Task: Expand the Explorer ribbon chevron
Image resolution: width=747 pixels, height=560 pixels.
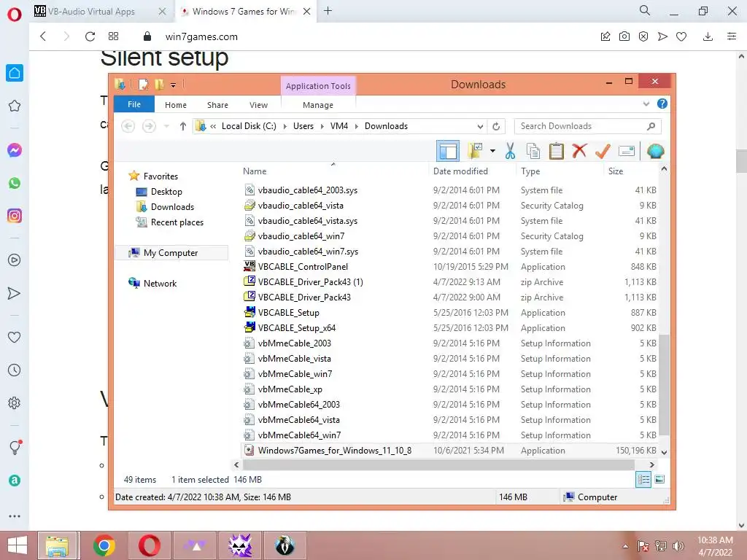Action: pos(646,104)
